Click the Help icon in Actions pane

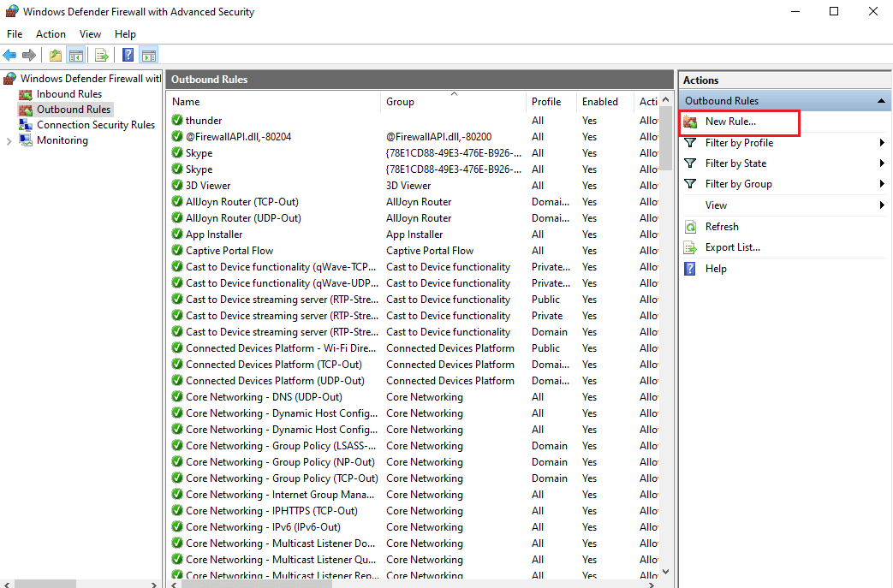690,269
